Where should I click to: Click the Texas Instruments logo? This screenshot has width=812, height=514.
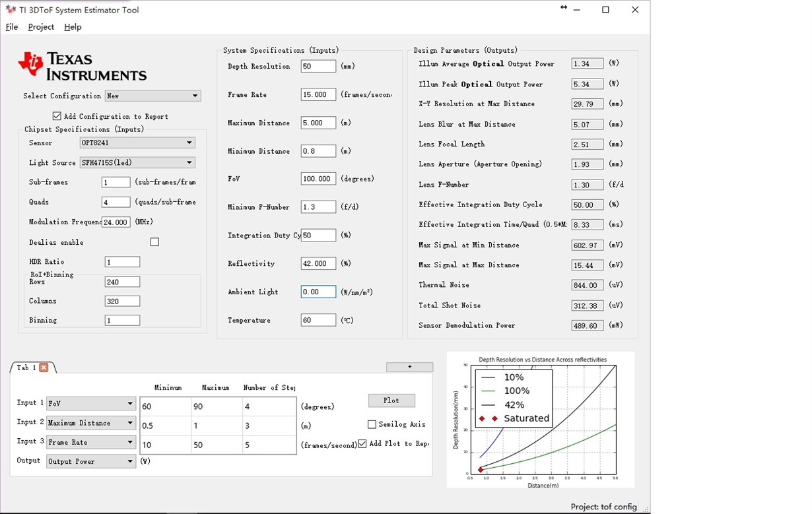tap(83, 67)
